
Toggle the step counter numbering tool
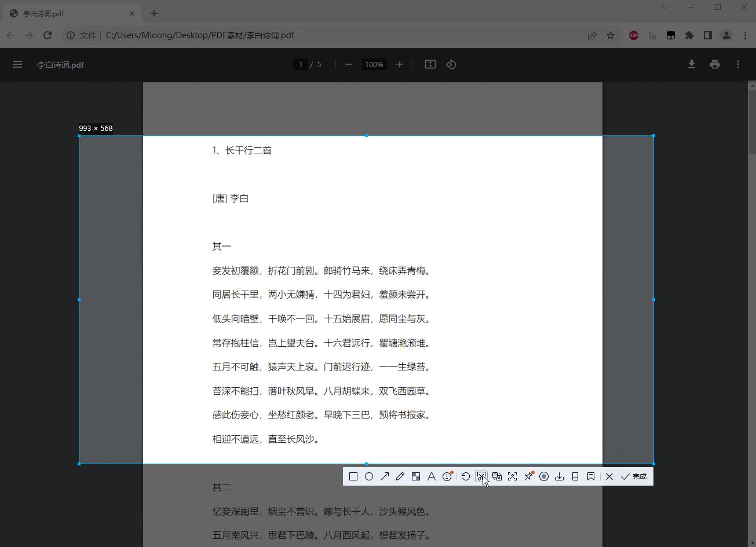pos(447,476)
